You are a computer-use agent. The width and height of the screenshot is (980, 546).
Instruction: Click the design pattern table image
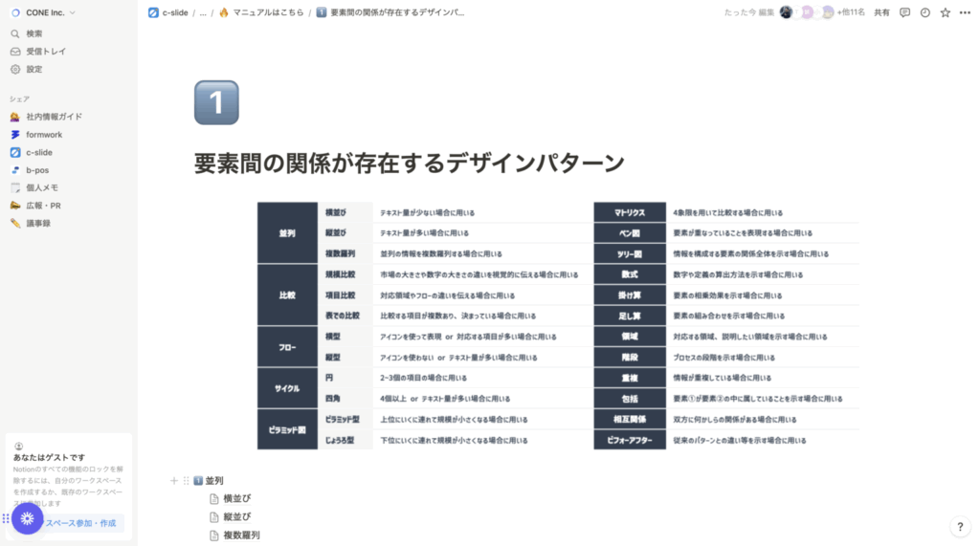[557, 325]
